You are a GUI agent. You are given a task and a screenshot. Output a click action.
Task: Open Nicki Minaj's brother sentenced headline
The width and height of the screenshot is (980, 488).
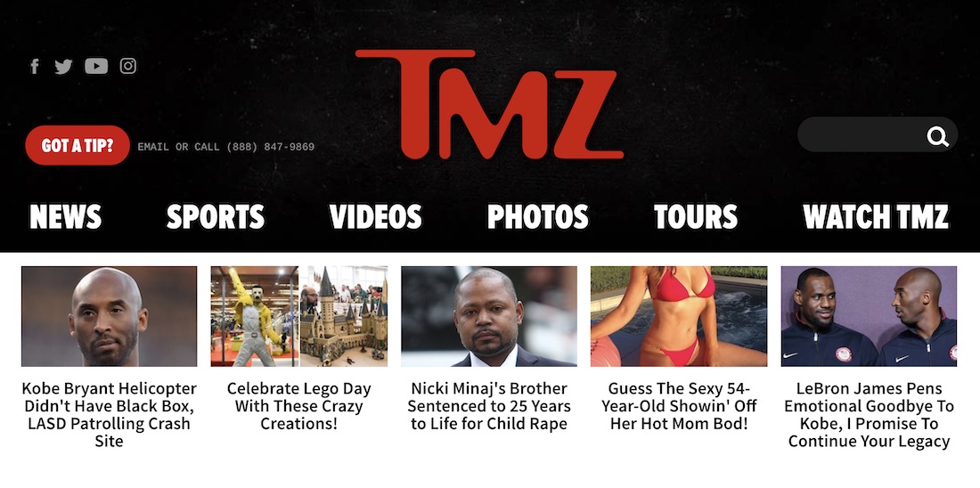click(x=489, y=406)
